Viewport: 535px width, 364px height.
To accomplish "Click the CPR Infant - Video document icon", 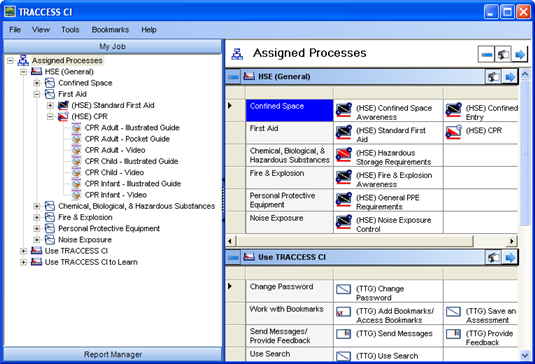I will (76, 195).
